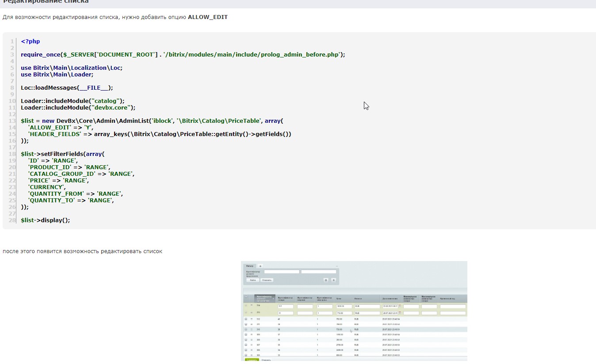This screenshot has width=596, height=364.
Task: Open calendar picker in row 213
Action: pyautogui.click(x=400, y=313)
